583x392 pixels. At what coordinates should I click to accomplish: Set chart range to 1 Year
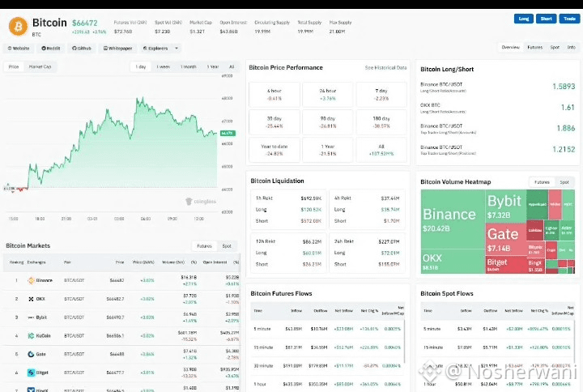213,67
